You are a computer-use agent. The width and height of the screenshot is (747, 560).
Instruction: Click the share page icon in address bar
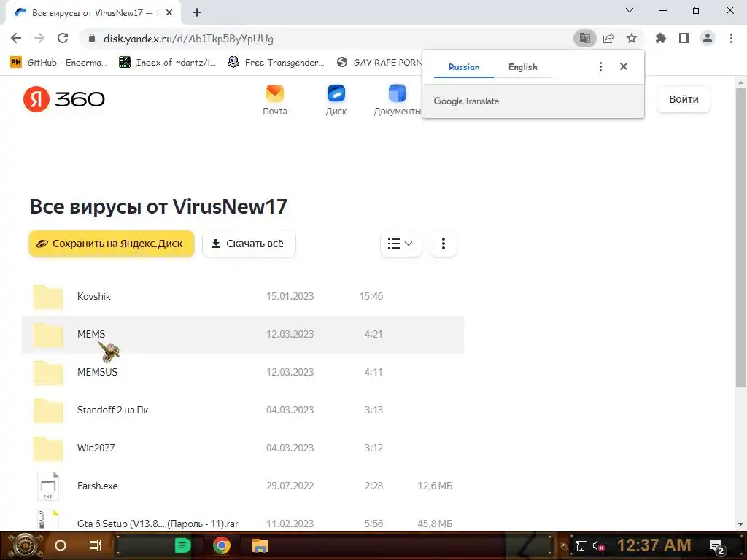608,38
